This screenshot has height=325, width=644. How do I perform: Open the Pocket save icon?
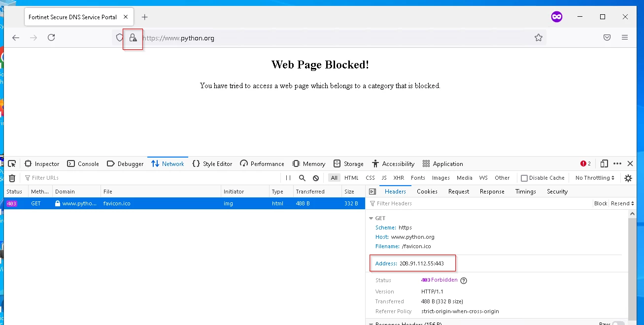[x=607, y=37]
